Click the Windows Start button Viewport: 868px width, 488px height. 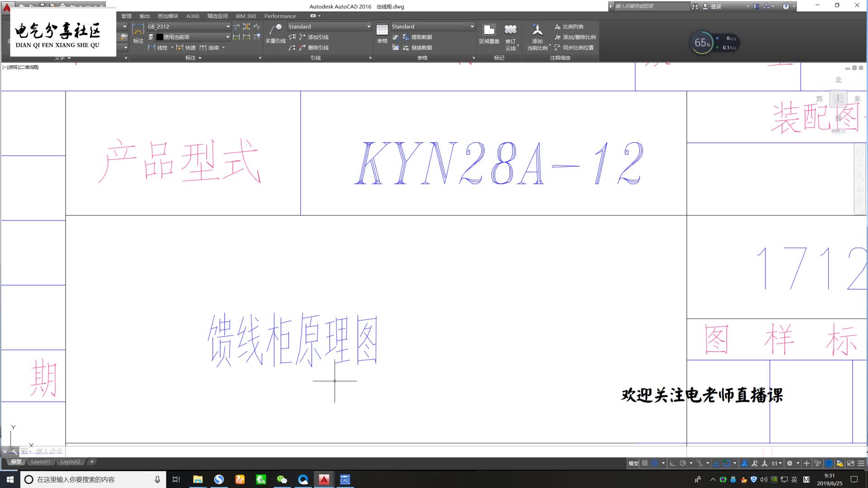(10, 479)
